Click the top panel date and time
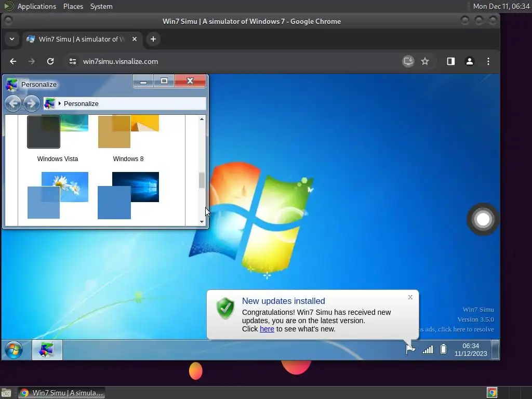532x399 pixels. click(x=501, y=6)
